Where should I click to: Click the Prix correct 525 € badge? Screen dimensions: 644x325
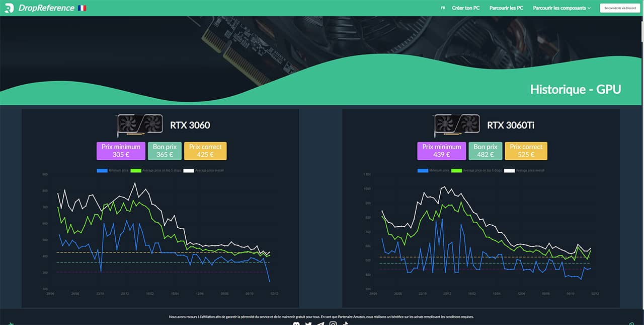526,151
